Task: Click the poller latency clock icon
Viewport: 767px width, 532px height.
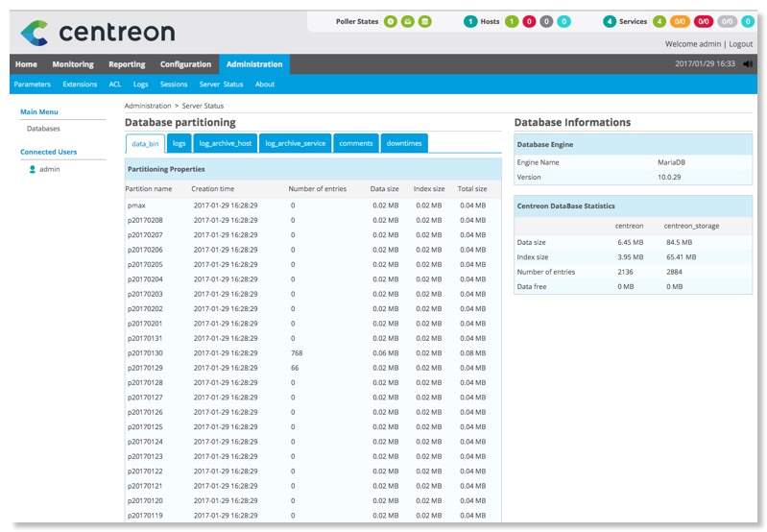Action: (x=391, y=21)
